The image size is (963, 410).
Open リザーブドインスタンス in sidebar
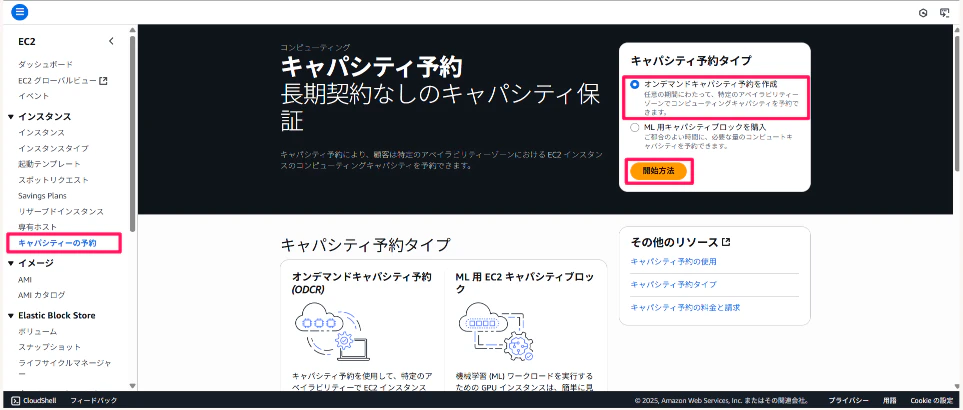pyautogui.click(x=61, y=212)
